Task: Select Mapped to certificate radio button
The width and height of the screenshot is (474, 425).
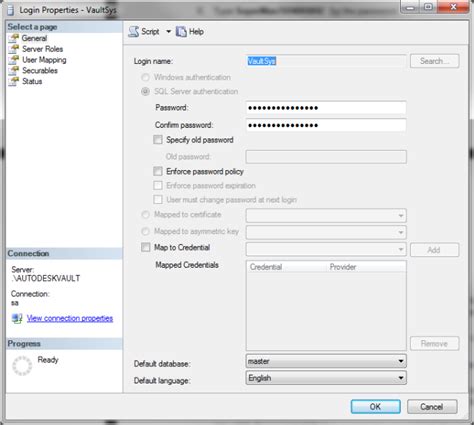Action: click(145, 215)
